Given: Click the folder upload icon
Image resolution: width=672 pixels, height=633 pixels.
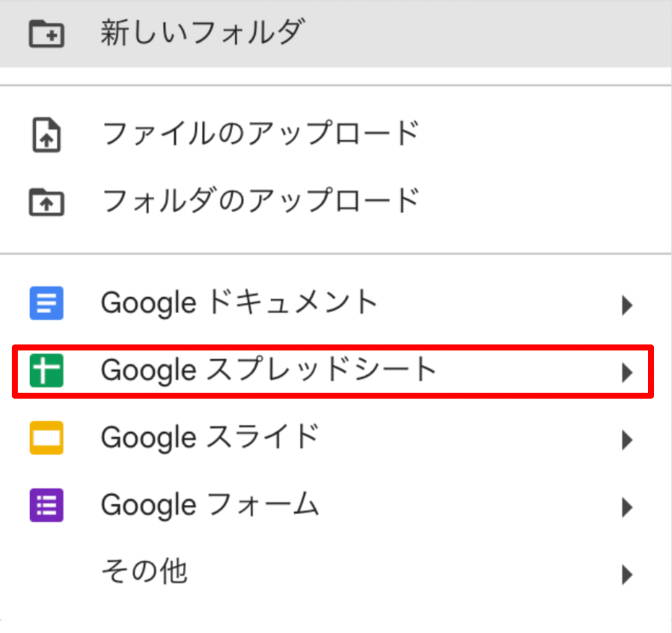Looking at the screenshot, I should pos(47,202).
